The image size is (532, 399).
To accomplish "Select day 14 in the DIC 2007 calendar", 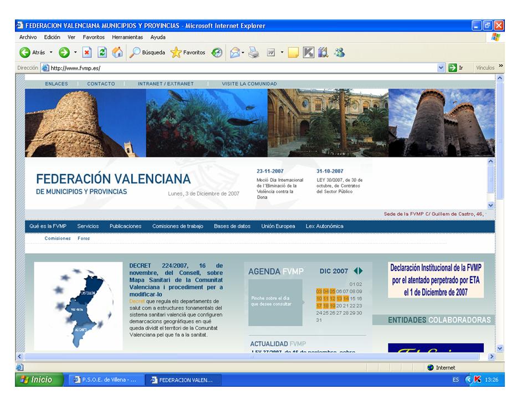I will (x=346, y=299).
